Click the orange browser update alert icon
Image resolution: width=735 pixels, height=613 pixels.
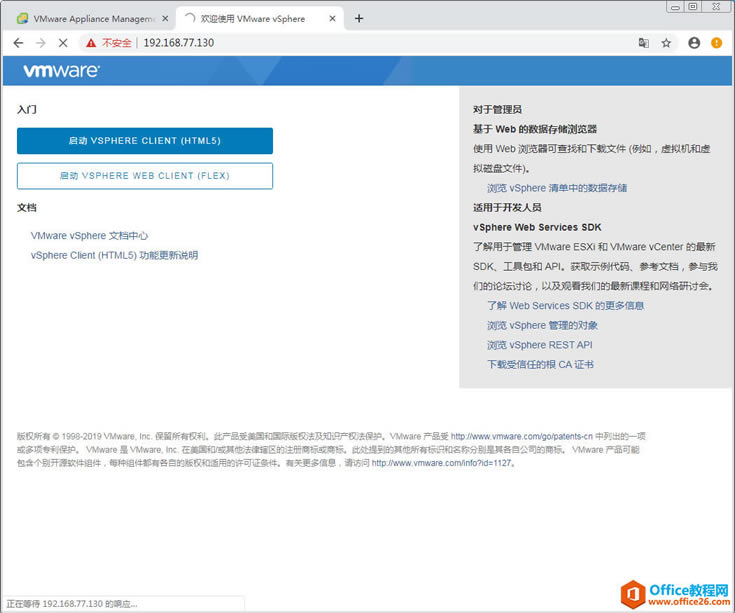(716, 43)
